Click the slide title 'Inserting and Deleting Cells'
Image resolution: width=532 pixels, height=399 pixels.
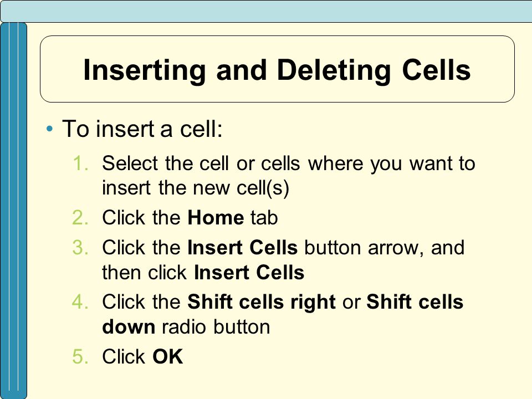click(x=277, y=70)
